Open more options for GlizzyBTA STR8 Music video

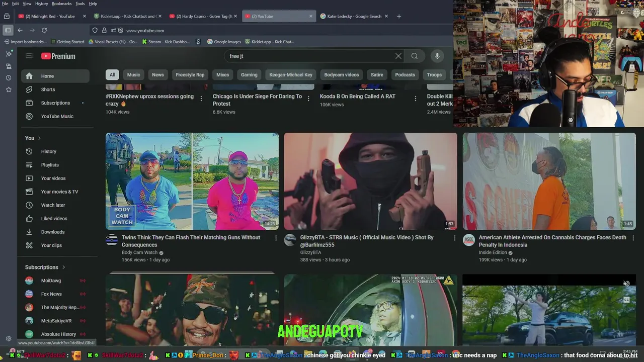[455, 238]
